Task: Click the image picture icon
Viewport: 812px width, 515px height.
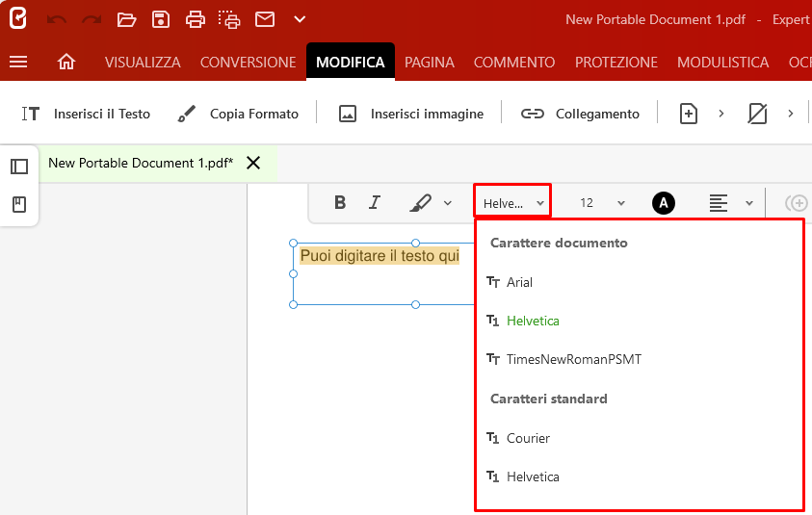Action: click(348, 114)
